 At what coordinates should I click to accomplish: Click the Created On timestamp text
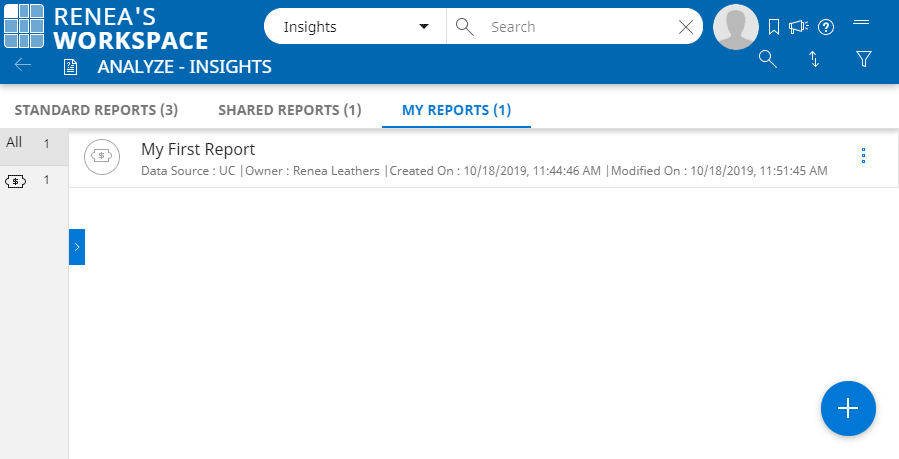[495, 171]
